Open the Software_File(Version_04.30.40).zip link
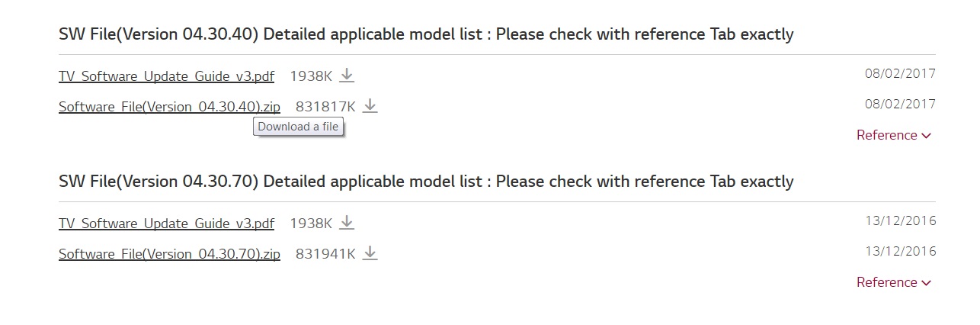This screenshot has height=325, width=980. point(169,107)
